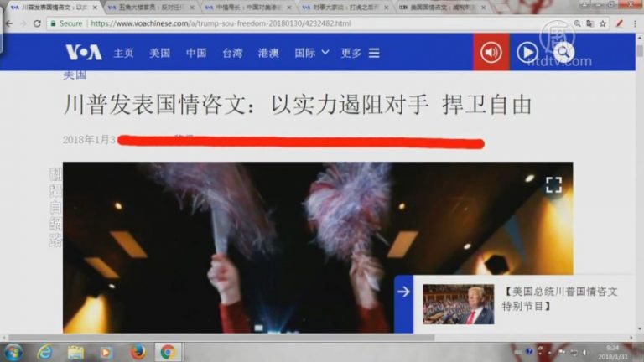Switch to the third VOA tab 中情局长
Viewport: 644px width, 362px height.
click(248, 8)
